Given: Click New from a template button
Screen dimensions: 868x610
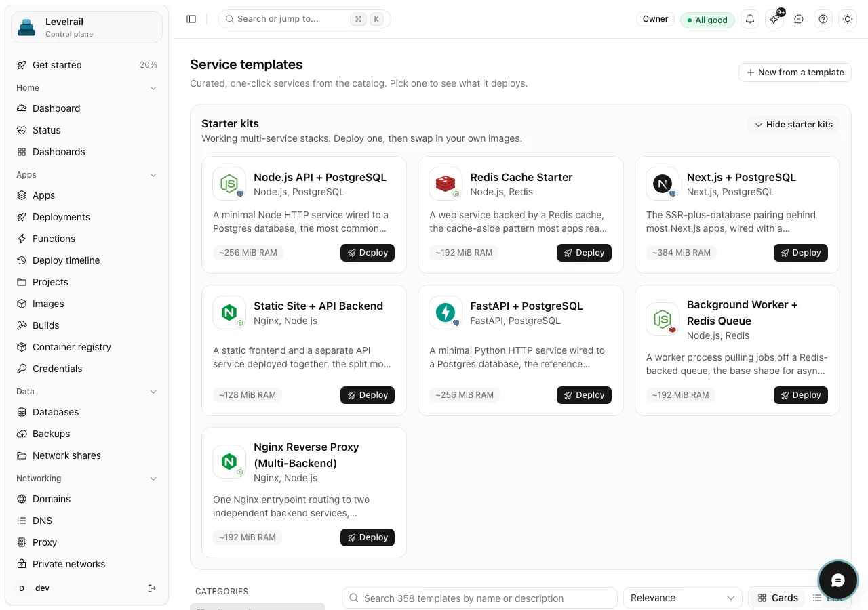Looking at the screenshot, I should [x=795, y=73].
